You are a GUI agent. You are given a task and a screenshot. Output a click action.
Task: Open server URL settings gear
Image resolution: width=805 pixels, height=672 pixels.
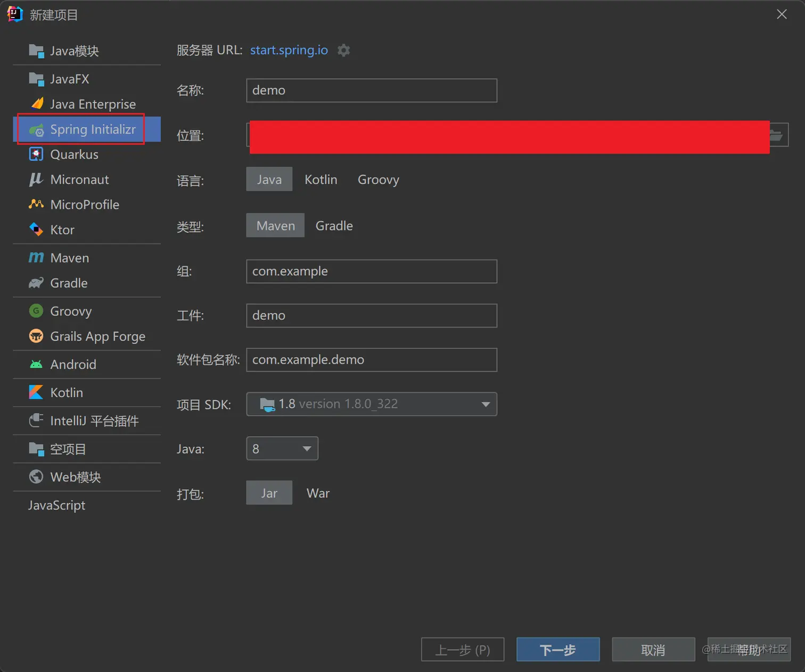[344, 50]
